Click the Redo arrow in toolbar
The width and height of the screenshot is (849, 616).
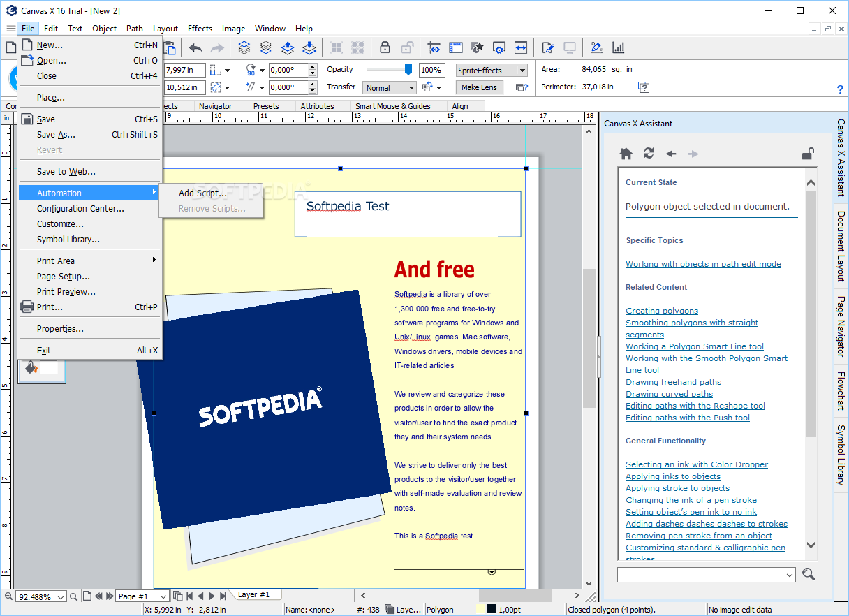[x=217, y=47]
